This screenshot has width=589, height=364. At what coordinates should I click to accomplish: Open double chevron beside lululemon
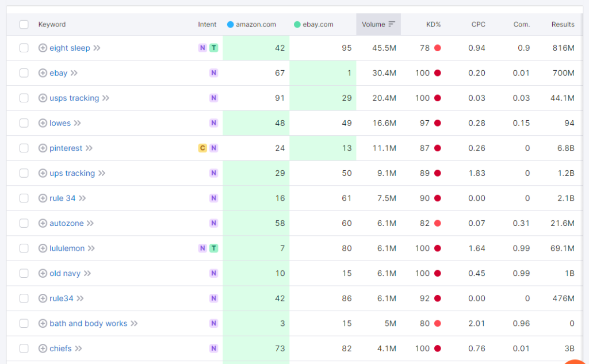(x=91, y=248)
